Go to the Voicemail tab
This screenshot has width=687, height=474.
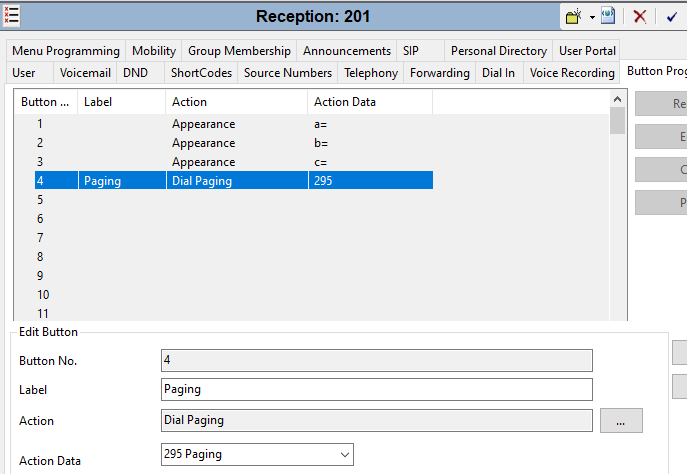(x=85, y=73)
